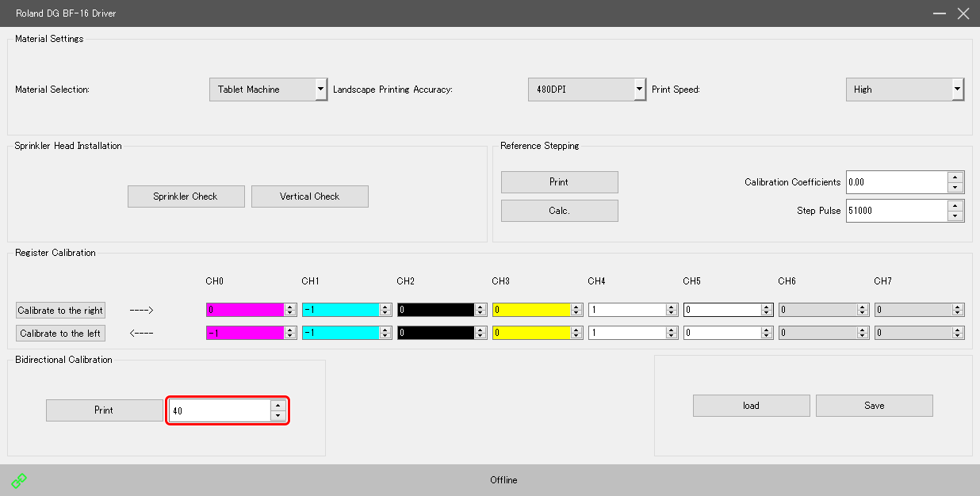Click the Calibrate to the left button
This screenshot has width=980, height=496.
[60, 334]
